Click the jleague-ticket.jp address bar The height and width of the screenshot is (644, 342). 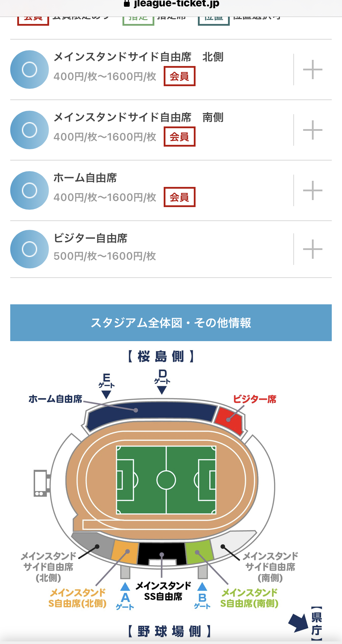click(x=171, y=4)
